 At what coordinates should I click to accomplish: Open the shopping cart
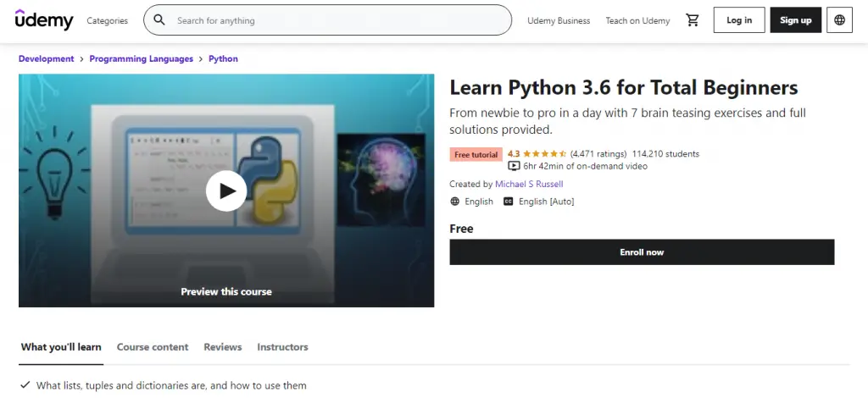(x=693, y=20)
